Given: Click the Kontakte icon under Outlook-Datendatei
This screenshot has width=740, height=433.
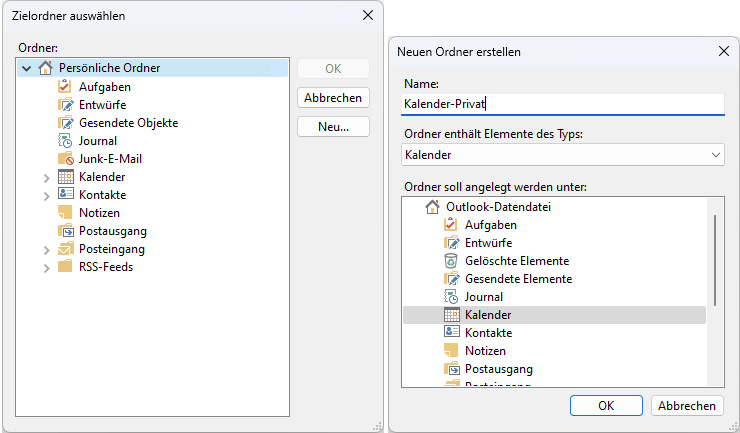Looking at the screenshot, I should (x=451, y=333).
